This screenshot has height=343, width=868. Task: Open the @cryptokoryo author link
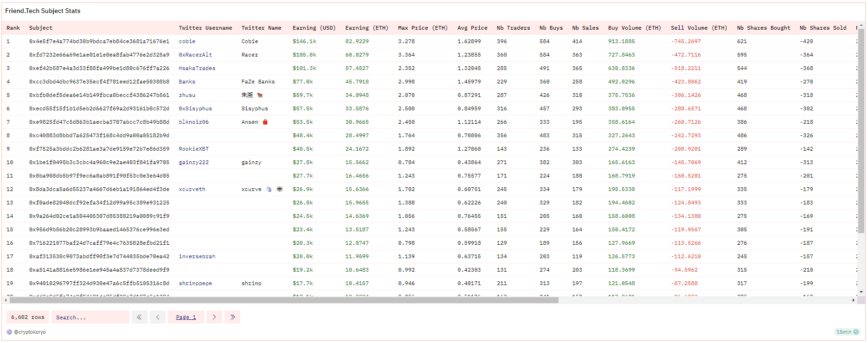[30, 332]
